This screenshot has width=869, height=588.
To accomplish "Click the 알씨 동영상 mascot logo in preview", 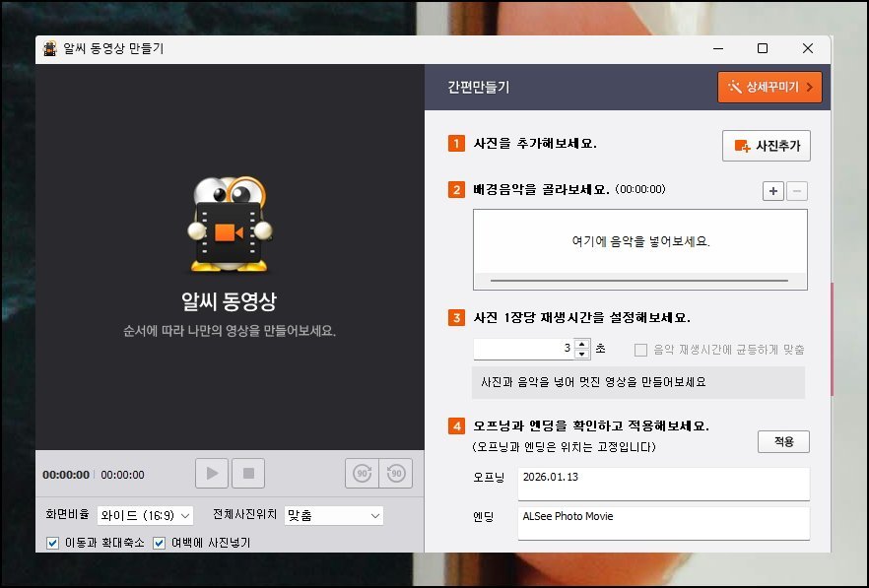I will coord(230,224).
